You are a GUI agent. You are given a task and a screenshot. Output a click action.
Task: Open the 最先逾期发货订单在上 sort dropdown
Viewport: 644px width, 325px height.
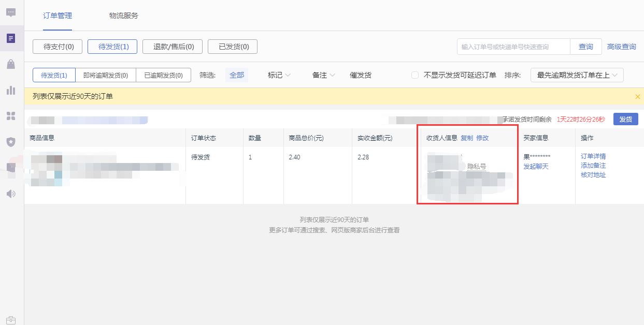pyautogui.click(x=577, y=75)
